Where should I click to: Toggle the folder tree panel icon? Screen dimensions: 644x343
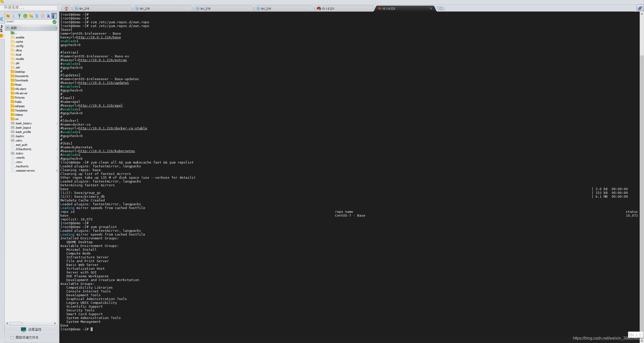54,16
